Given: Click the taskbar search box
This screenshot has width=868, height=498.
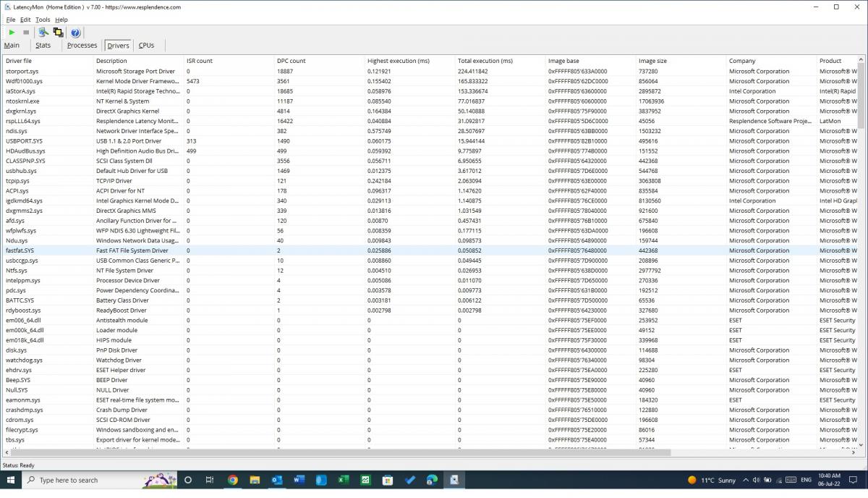Looking at the screenshot, I should point(100,480).
